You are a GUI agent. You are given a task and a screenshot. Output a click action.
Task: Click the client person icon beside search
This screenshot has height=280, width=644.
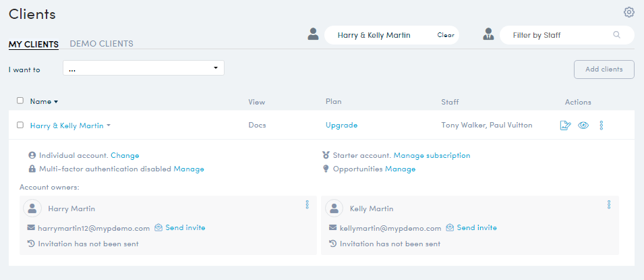point(313,34)
